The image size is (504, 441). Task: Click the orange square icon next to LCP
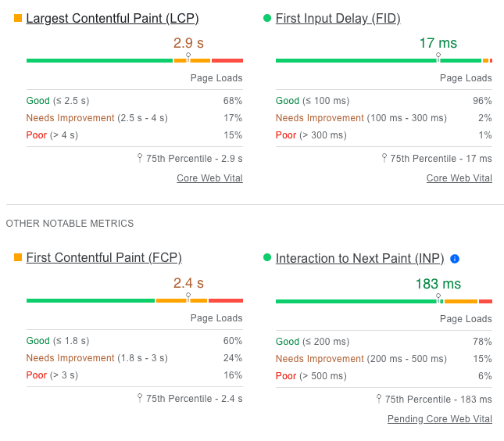18,18
